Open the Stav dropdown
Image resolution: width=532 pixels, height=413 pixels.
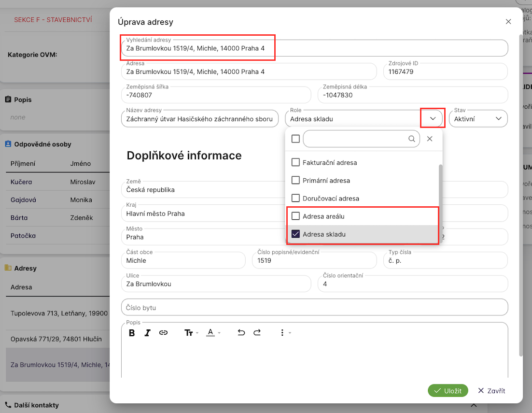[498, 119]
